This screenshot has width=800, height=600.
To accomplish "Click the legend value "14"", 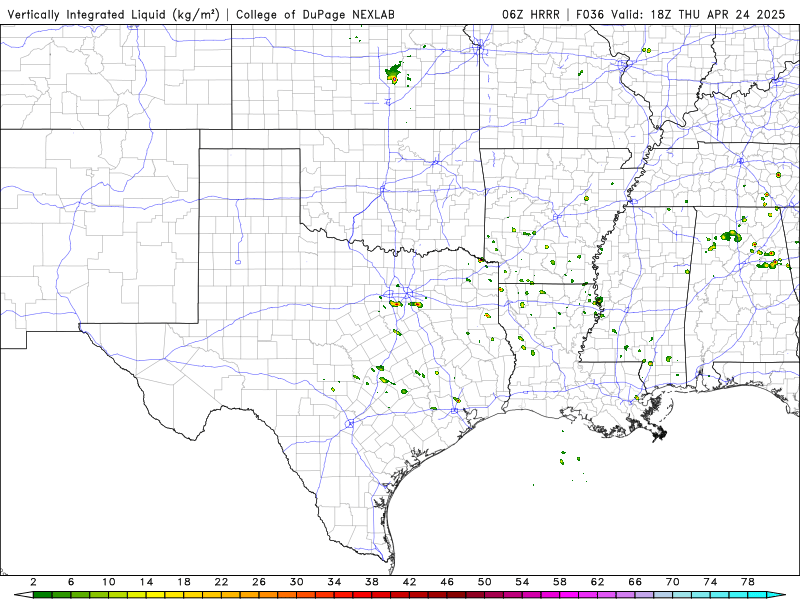I will (146, 582).
